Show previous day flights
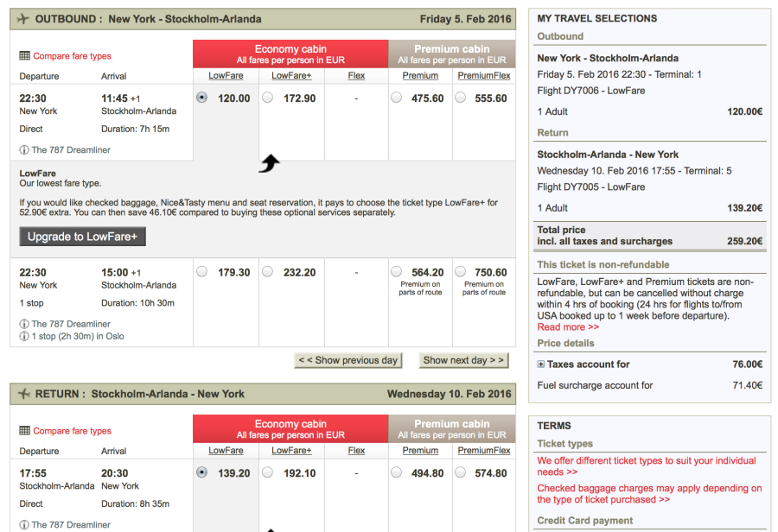Viewport: 778px width, 532px height. pyautogui.click(x=348, y=360)
